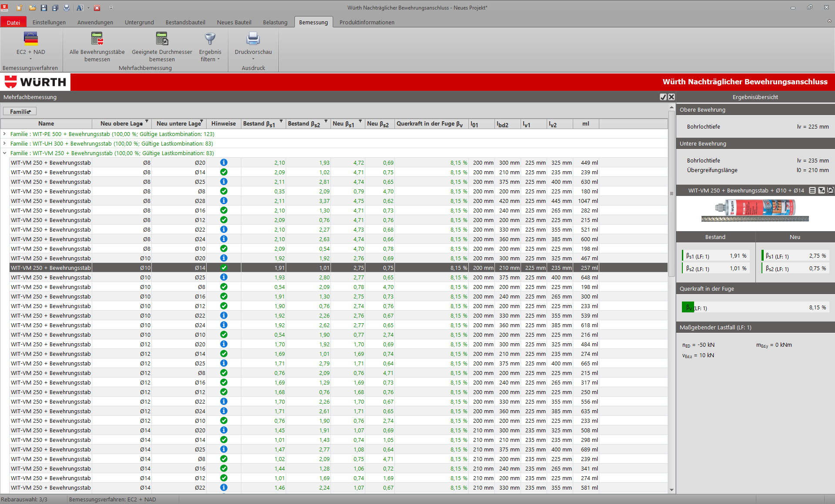Click the small print icon in quick access toolbar

[x=67, y=8]
